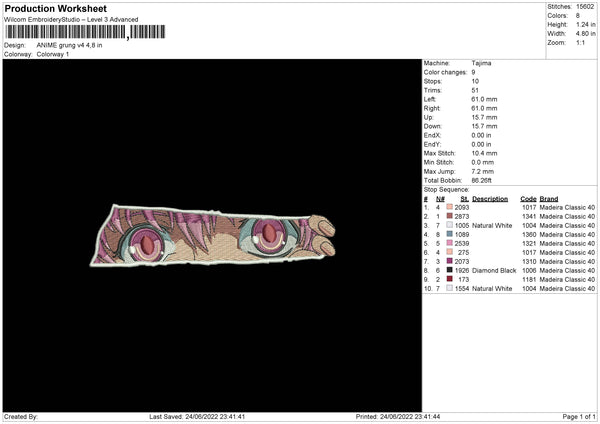Click the Diamond Black swatch in stop 8
This screenshot has height=424, width=600.
tap(450, 270)
